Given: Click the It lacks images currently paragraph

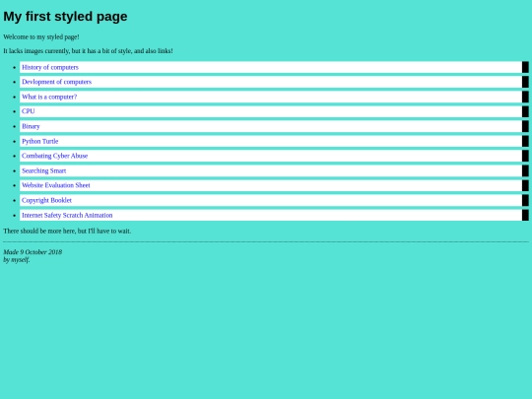Looking at the screenshot, I should (89, 51).
